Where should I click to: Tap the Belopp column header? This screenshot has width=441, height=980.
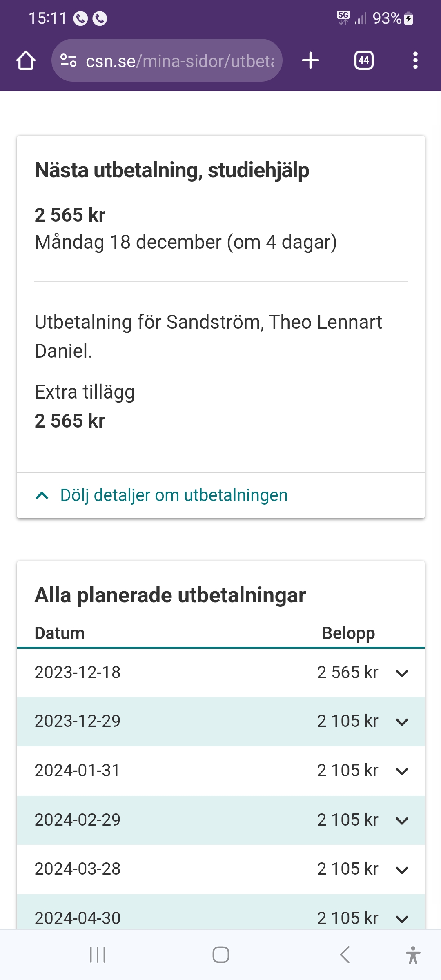coord(348,633)
